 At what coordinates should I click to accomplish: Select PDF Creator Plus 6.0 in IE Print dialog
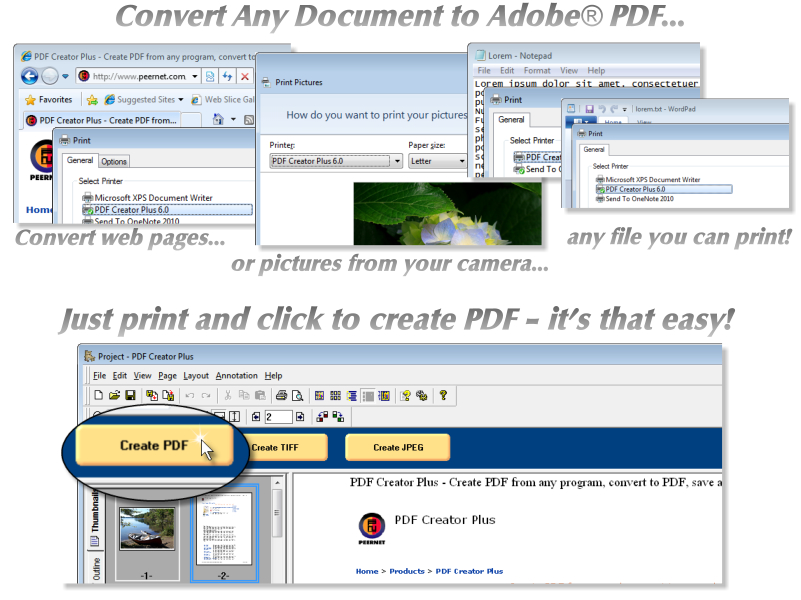[x=167, y=210]
